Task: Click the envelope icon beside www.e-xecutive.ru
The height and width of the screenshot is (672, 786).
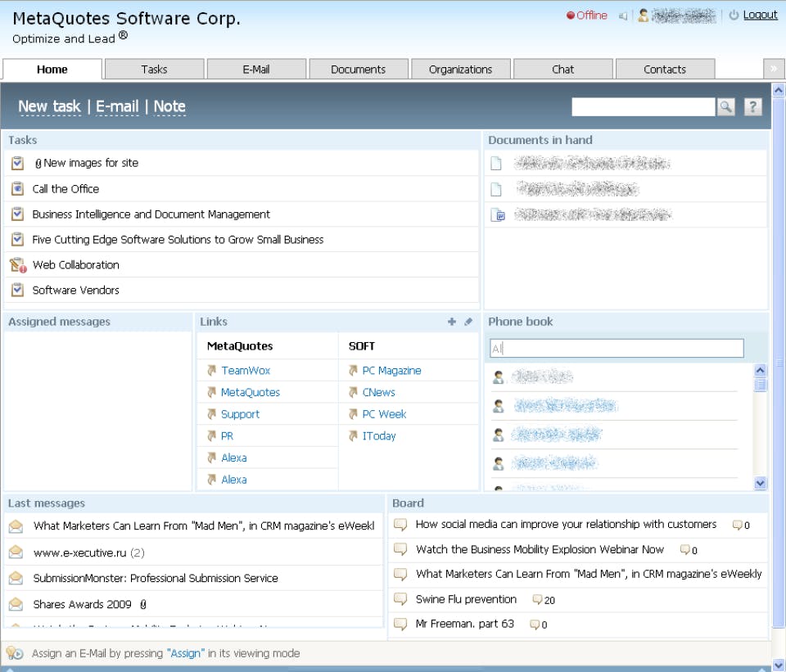Action: [16, 552]
